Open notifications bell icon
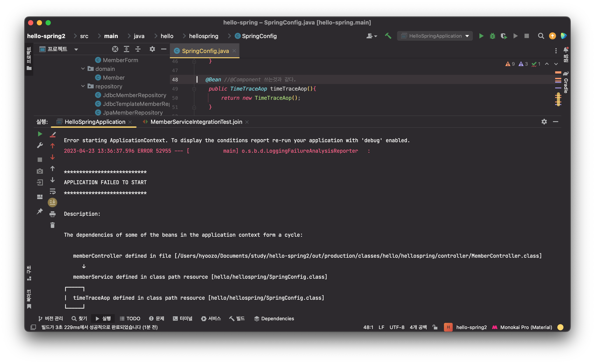Image resolution: width=595 pixels, height=364 pixels. pyautogui.click(x=565, y=50)
